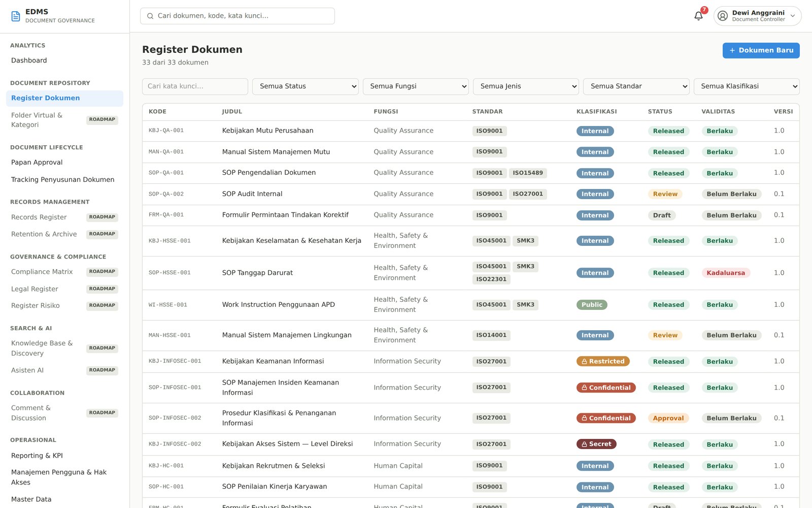Click the Dokumen Baru button
This screenshot has width=812, height=508.
pyautogui.click(x=761, y=50)
